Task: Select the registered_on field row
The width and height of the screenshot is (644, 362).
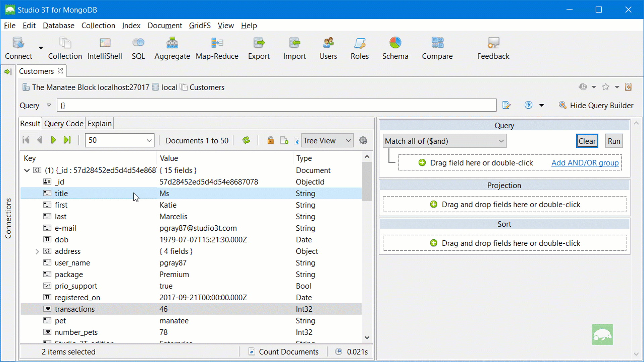Action: click(x=191, y=298)
